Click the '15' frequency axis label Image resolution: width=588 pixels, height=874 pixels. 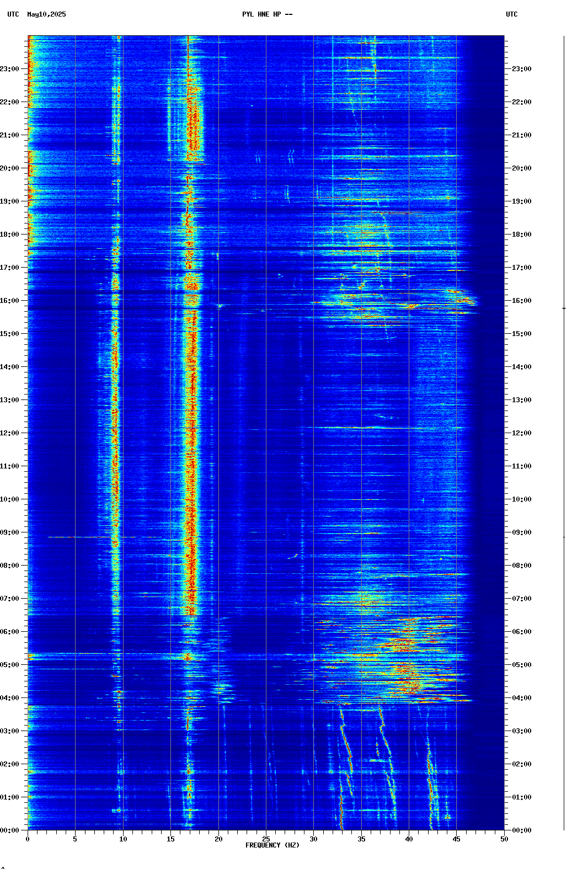click(x=170, y=839)
